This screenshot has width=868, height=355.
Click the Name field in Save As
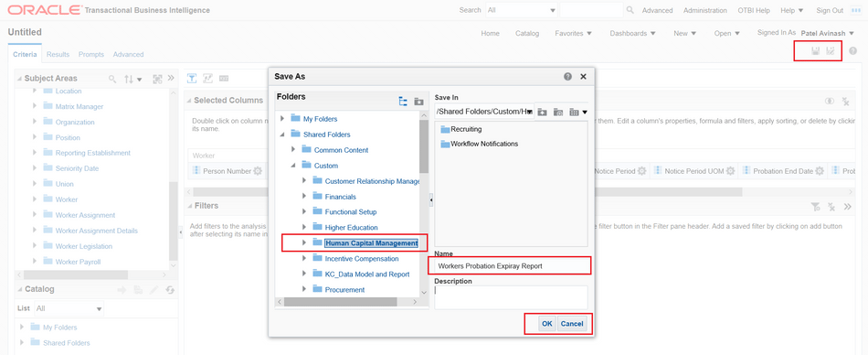[512, 265]
